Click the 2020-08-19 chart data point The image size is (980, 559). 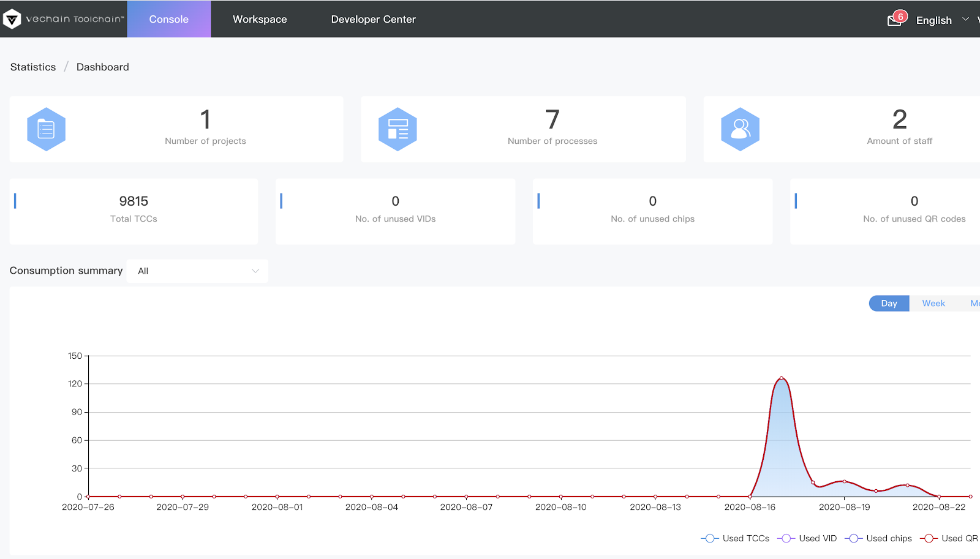(x=845, y=481)
